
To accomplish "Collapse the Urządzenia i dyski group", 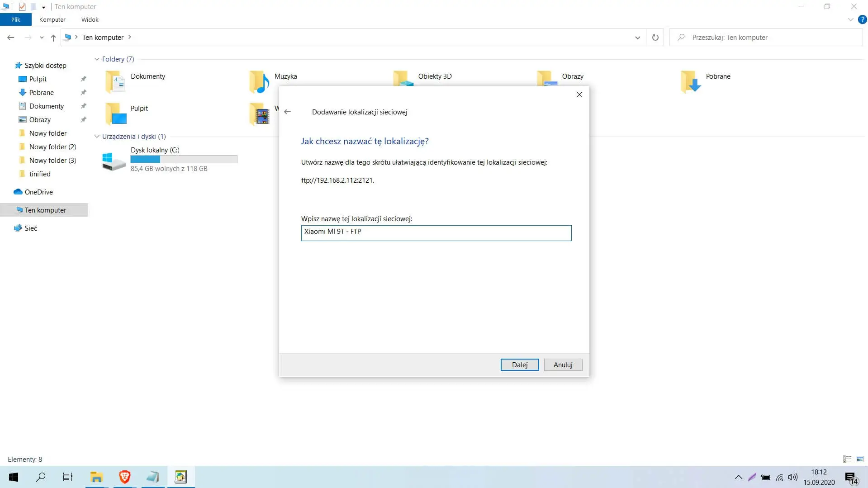I will click(x=97, y=137).
